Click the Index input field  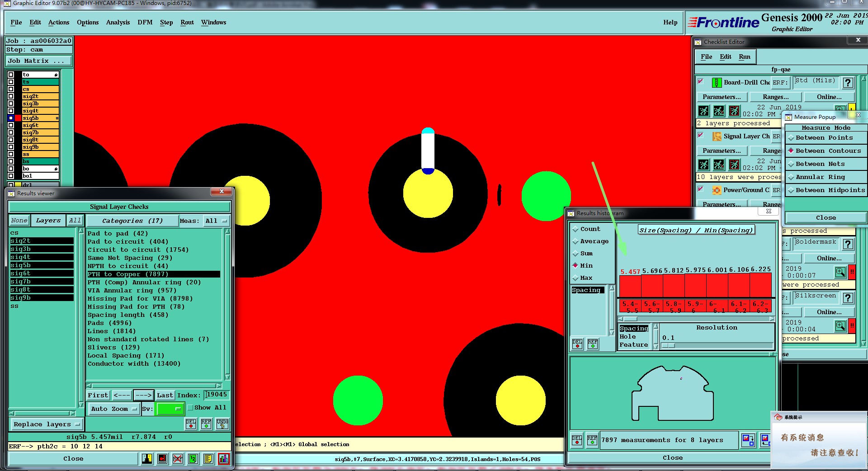(x=217, y=395)
